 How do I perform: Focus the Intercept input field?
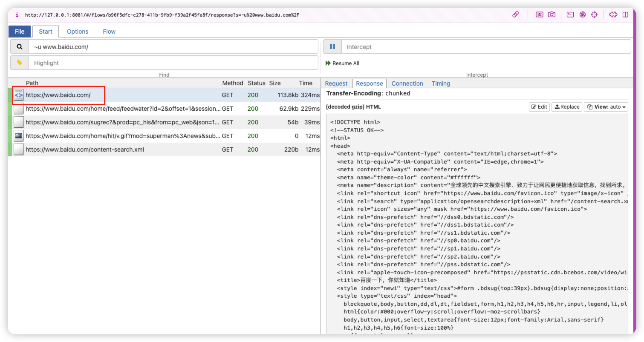(486, 47)
